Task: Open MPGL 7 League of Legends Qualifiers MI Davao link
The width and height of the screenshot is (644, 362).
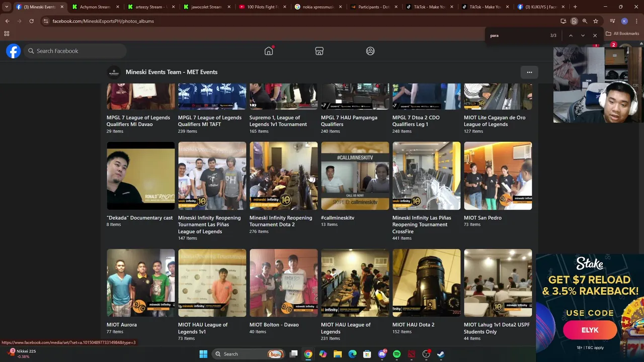Action: click(138, 121)
